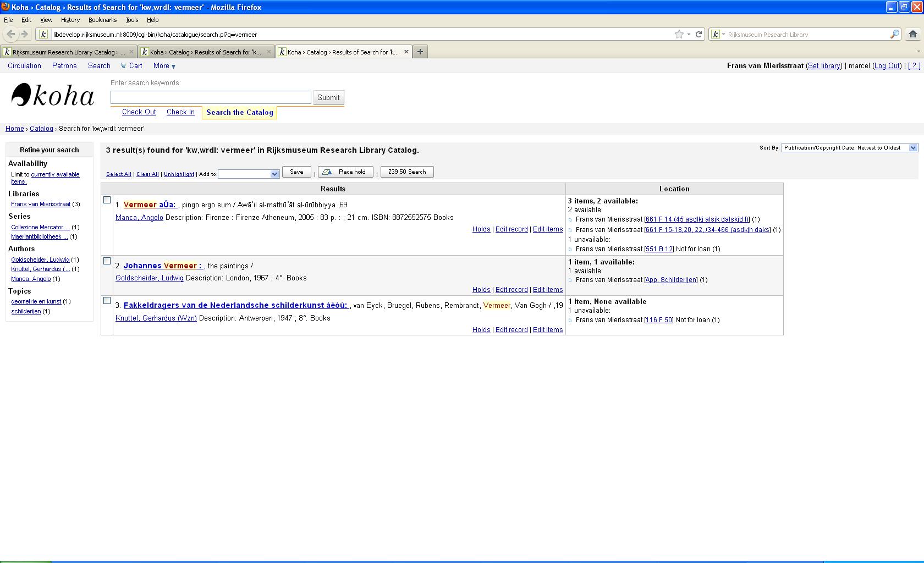Expand the More menu in Koha navigation
Viewport: 924px width, 563px height.
click(x=164, y=66)
